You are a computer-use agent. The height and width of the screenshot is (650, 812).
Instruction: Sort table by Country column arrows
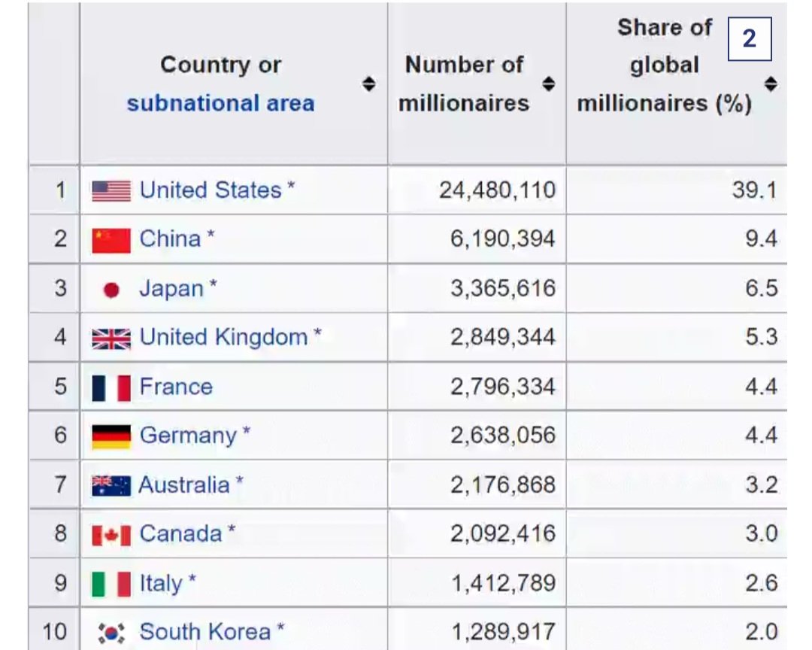(368, 84)
